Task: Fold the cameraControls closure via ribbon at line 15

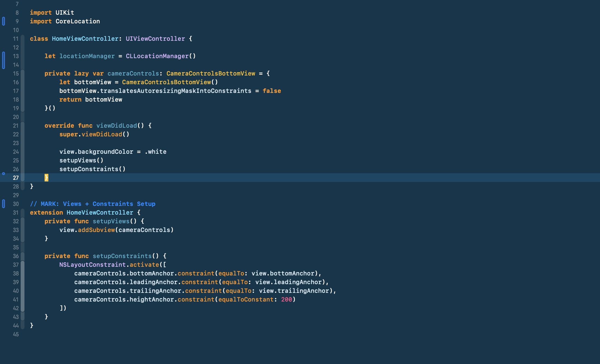Action: click(x=23, y=73)
